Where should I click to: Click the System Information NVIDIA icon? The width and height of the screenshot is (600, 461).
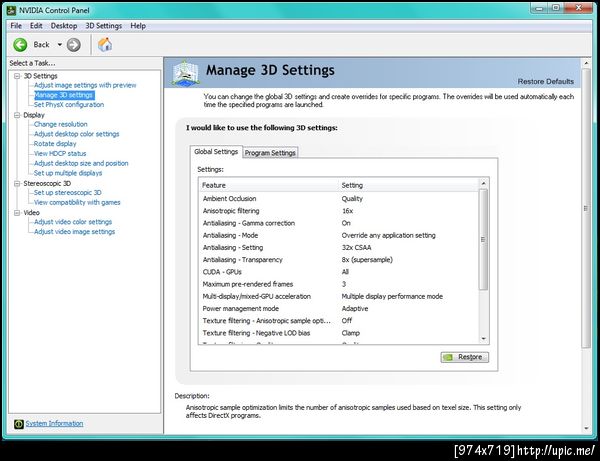tap(18, 424)
